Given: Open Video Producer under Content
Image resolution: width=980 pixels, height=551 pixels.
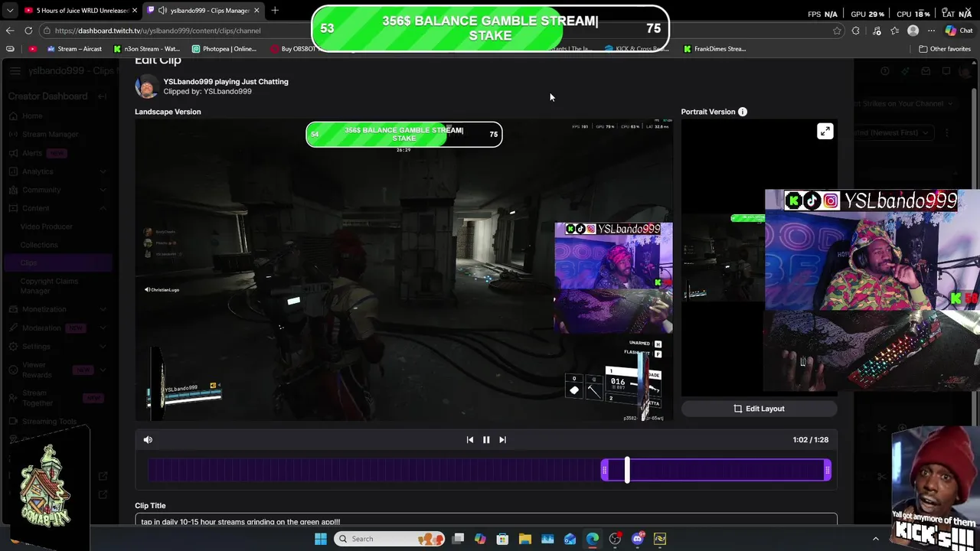Looking at the screenshot, I should pos(47,227).
